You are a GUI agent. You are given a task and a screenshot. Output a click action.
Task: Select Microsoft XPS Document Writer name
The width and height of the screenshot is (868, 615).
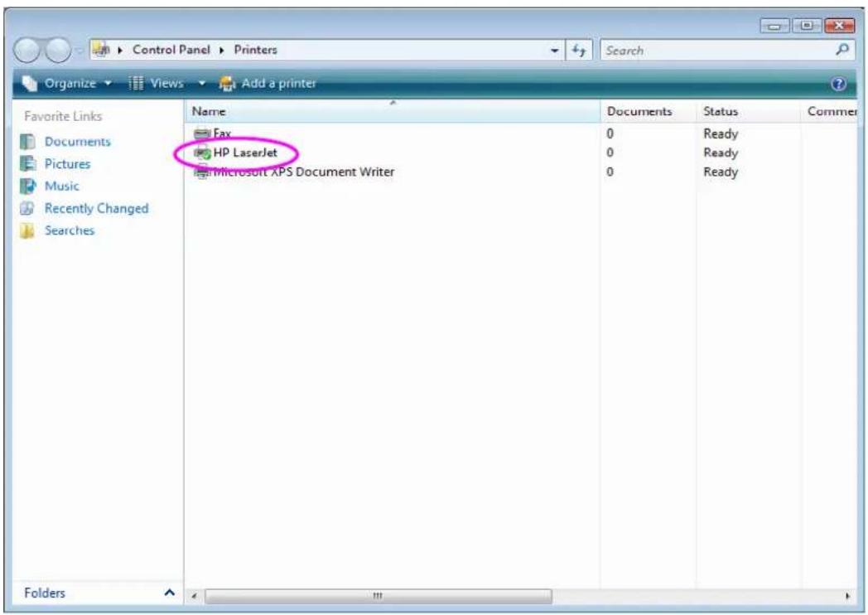(x=304, y=172)
